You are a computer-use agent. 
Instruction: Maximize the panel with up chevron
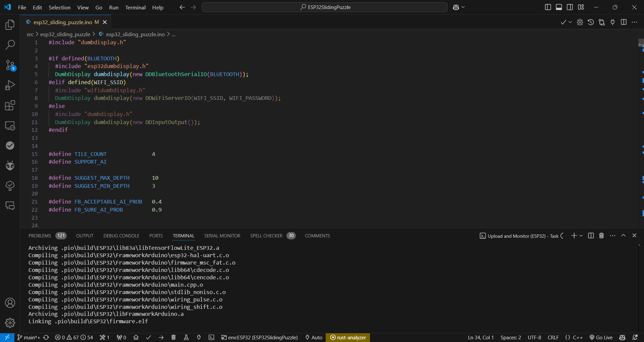624,236
